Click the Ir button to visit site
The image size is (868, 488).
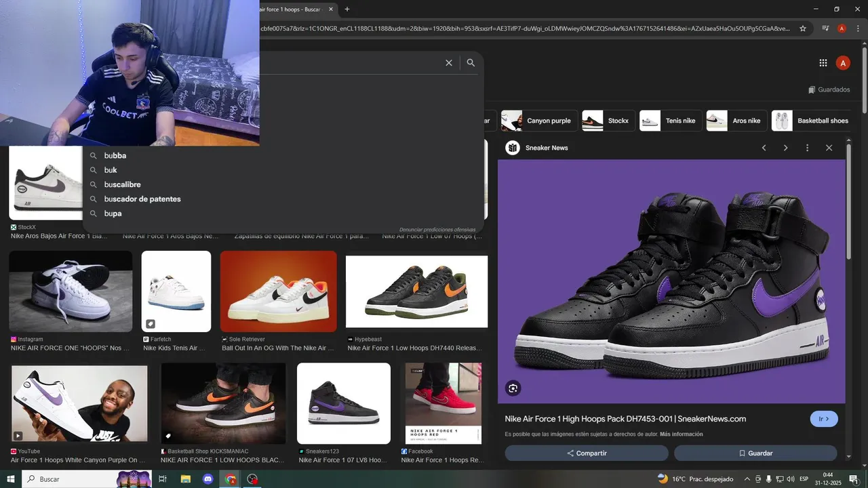pyautogui.click(x=824, y=419)
